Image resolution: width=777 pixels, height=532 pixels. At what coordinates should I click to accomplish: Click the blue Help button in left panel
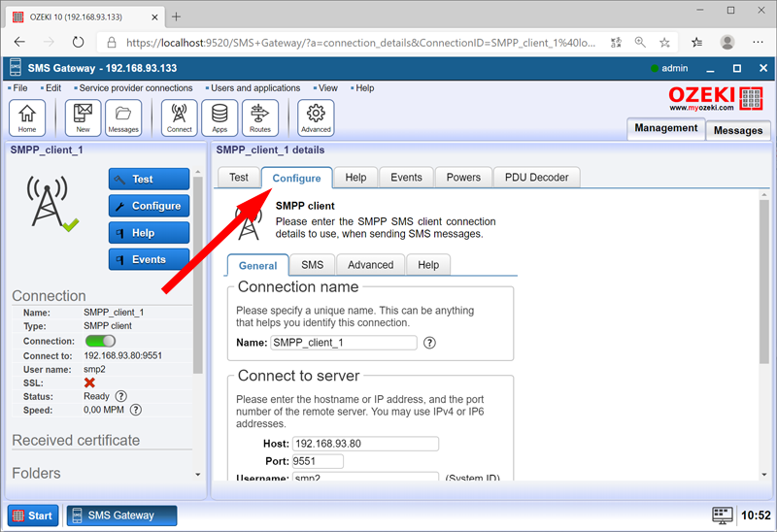coord(149,233)
